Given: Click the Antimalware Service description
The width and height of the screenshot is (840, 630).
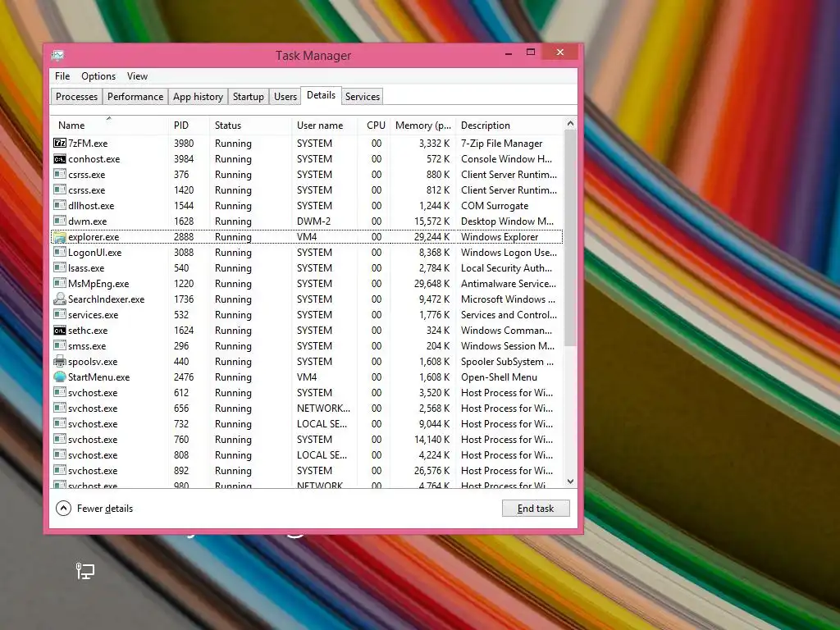Looking at the screenshot, I should pos(509,283).
